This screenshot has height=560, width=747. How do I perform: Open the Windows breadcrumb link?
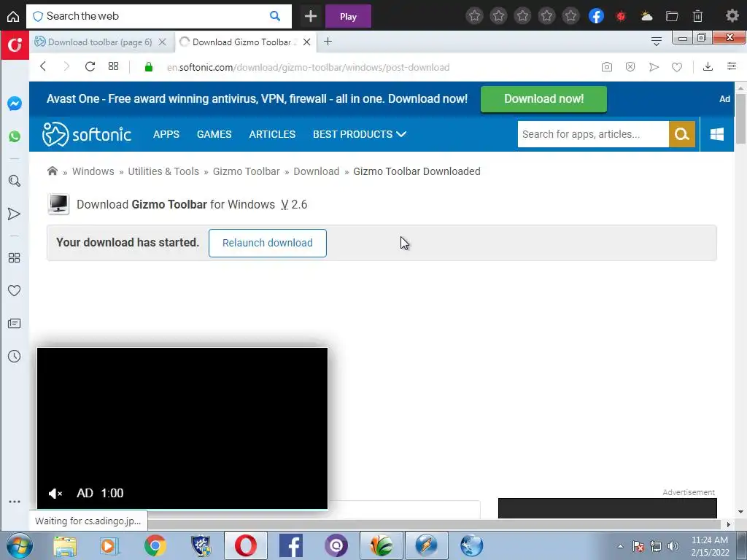coord(93,171)
